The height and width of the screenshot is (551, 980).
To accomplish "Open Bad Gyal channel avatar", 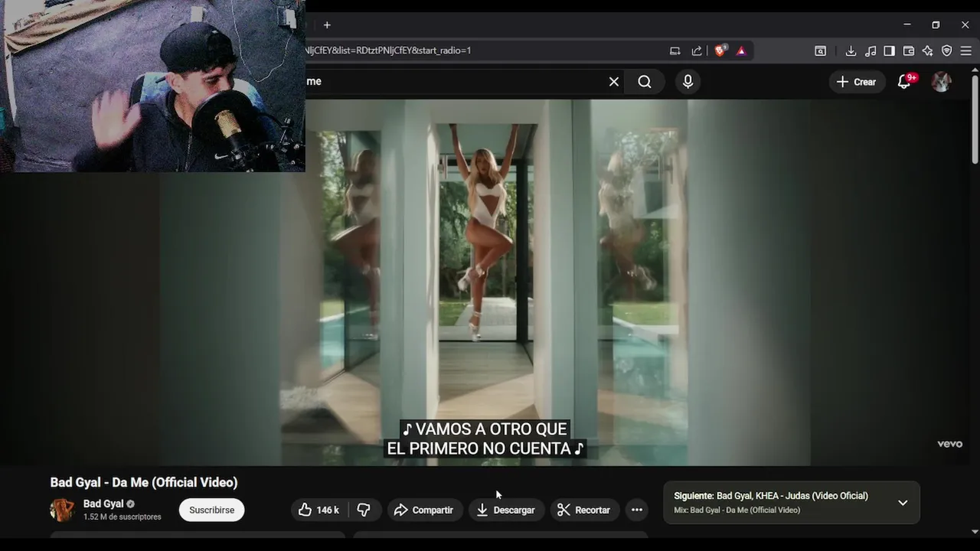I will pos(62,510).
